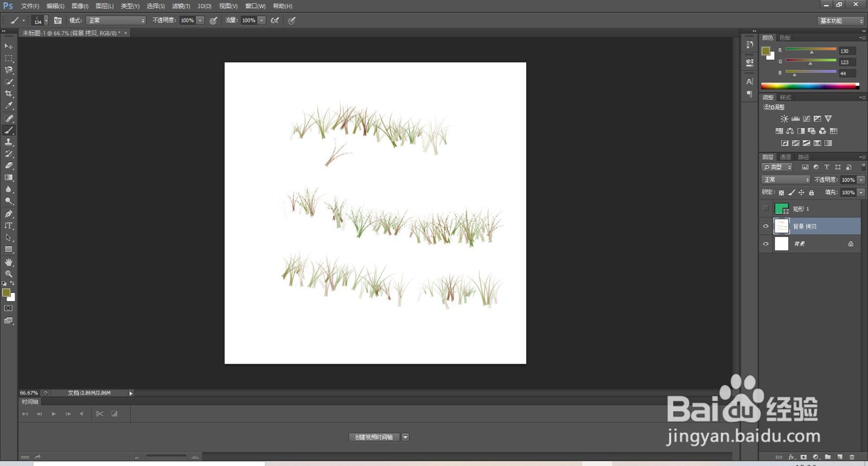868x466 pixels.
Task: Click the R value input field
Action: click(847, 51)
